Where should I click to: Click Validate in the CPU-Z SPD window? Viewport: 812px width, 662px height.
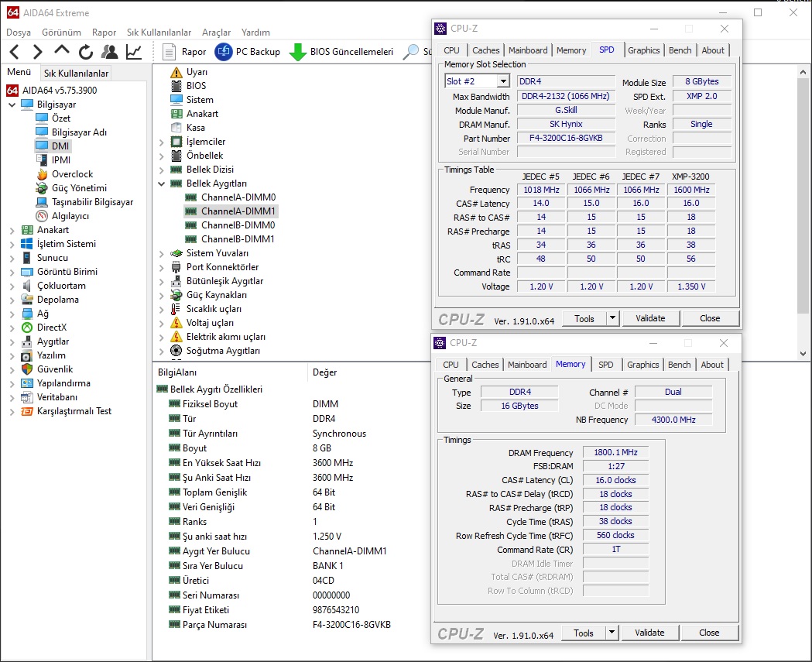click(650, 318)
